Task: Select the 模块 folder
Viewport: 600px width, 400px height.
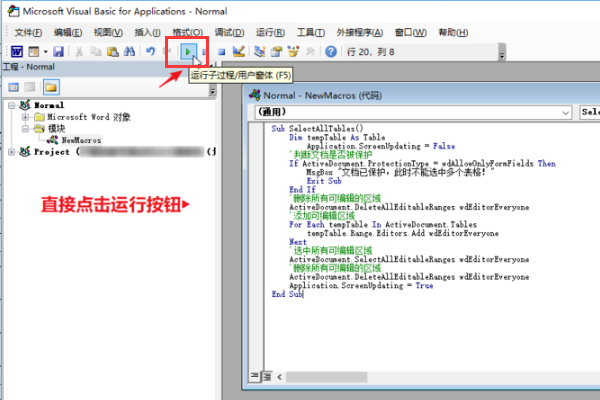Action: 56,129
